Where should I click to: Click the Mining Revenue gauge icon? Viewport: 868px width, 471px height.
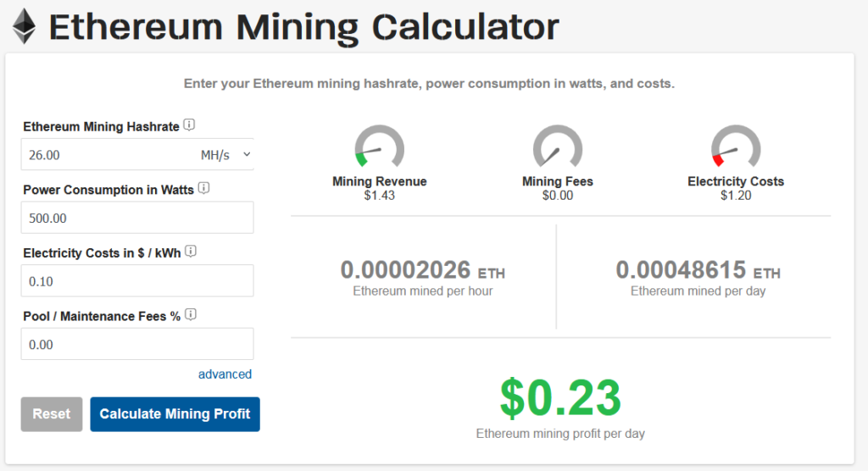point(379,150)
